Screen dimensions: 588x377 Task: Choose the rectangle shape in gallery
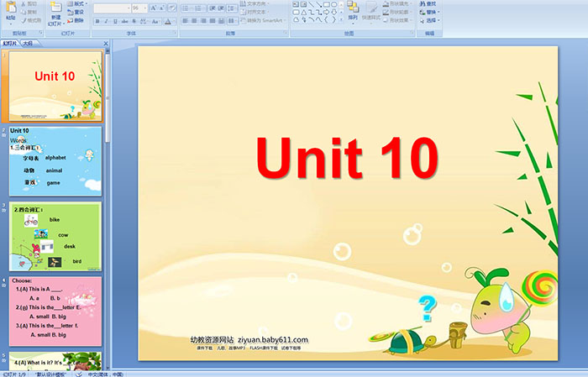click(x=326, y=4)
